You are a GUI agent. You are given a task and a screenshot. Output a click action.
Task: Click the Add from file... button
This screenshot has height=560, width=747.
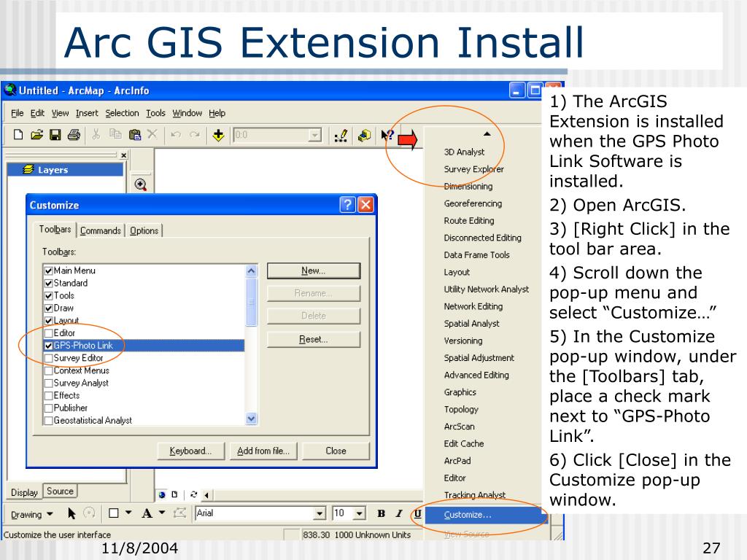click(263, 451)
